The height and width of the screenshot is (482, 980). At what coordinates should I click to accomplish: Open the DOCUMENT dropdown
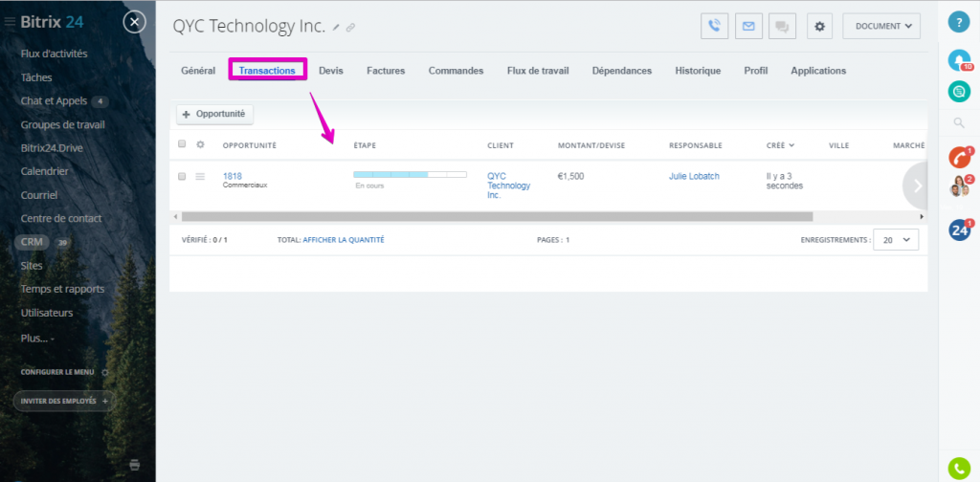[881, 26]
